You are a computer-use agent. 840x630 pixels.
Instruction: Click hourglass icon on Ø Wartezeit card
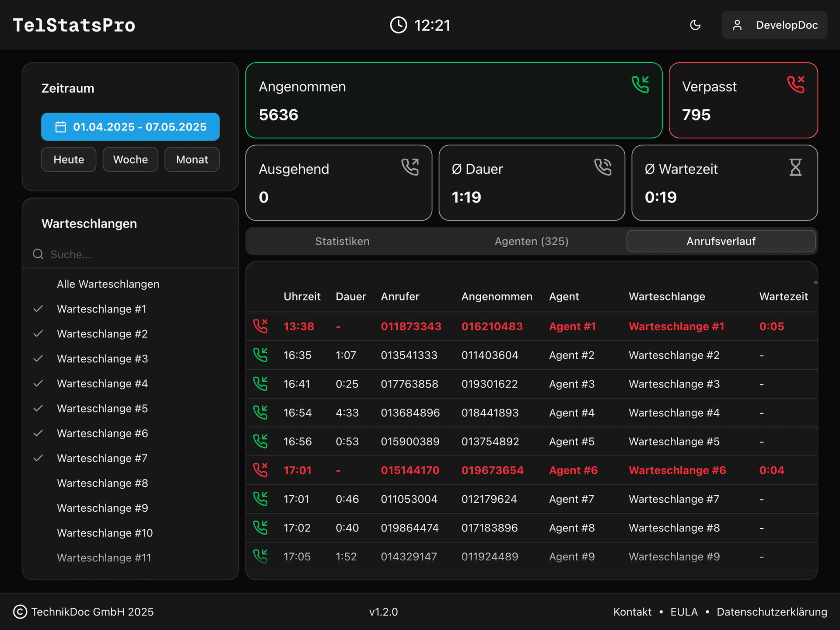pos(796,167)
